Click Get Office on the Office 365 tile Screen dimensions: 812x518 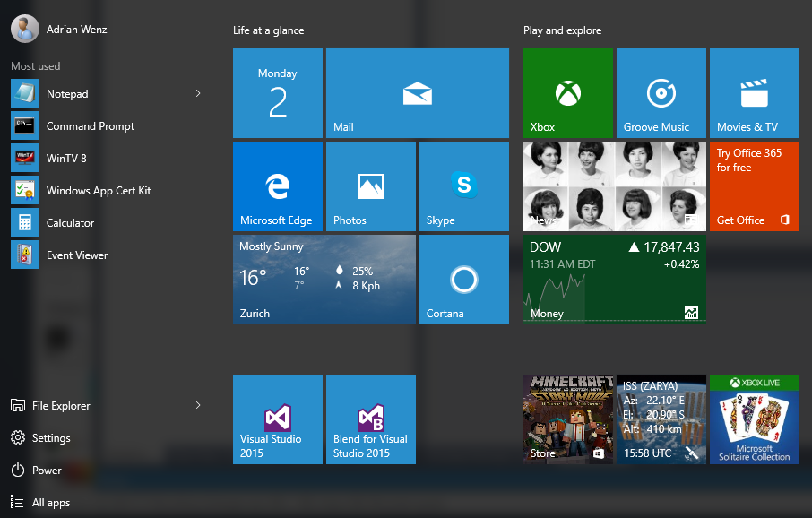(735, 220)
